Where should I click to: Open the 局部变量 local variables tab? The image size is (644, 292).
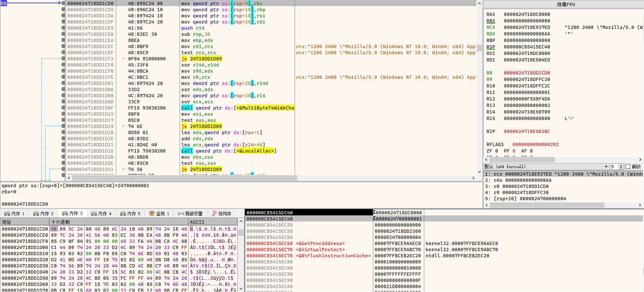(x=190, y=214)
